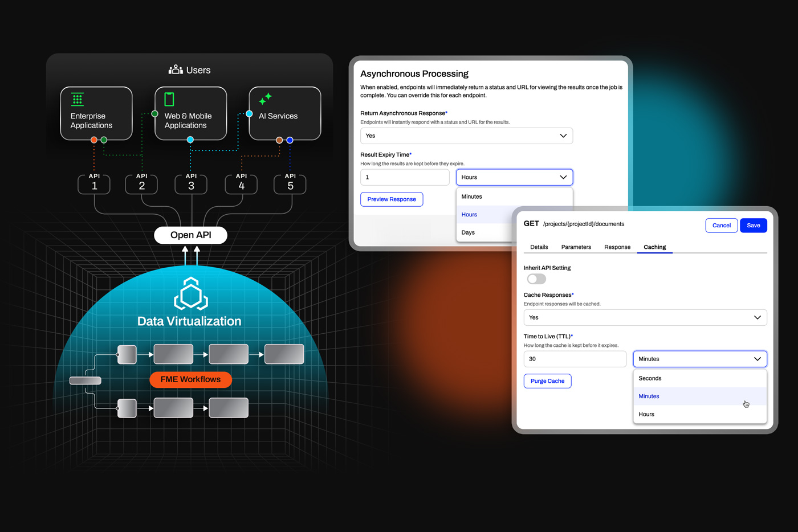The height and width of the screenshot is (532, 798).
Task: Select the AI Services card
Action: (x=285, y=113)
